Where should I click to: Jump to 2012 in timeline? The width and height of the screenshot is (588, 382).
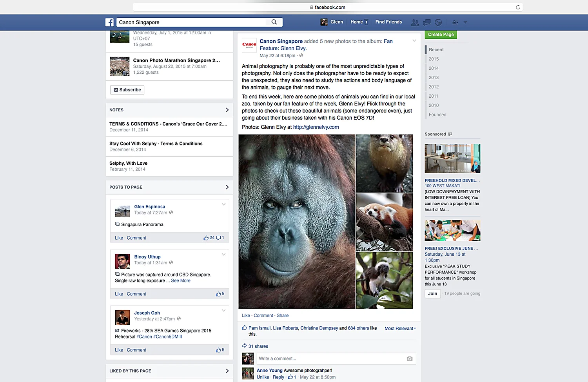[434, 87]
